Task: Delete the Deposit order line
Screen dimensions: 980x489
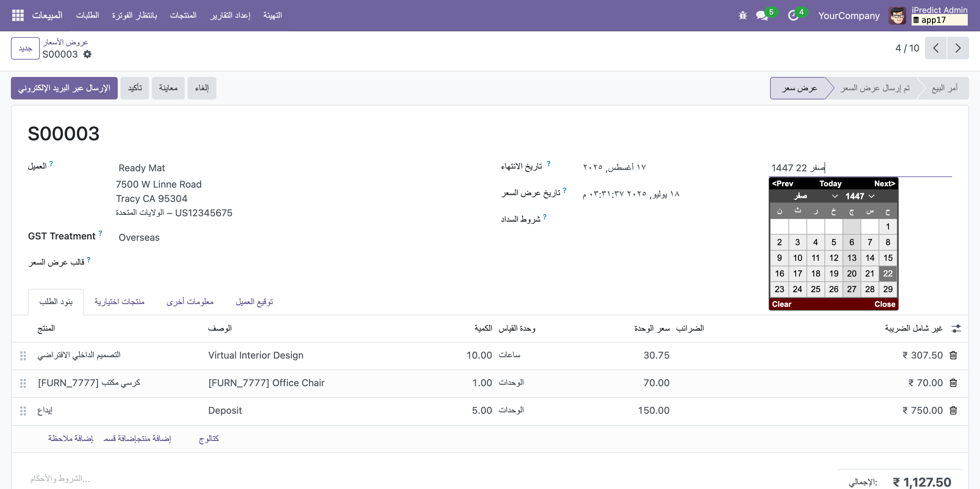Action: [953, 411]
